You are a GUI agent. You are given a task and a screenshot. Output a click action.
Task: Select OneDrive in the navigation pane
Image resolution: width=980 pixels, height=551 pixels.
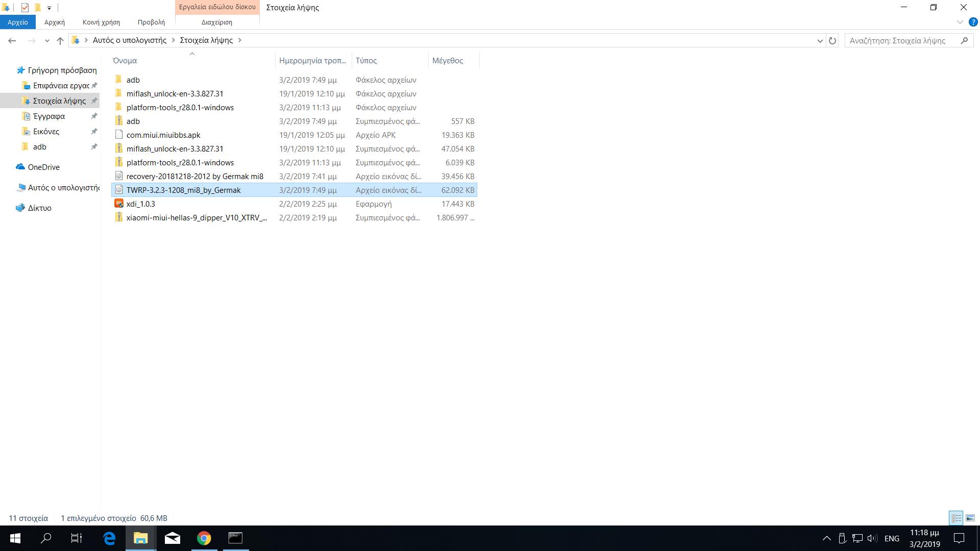point(43,167)
